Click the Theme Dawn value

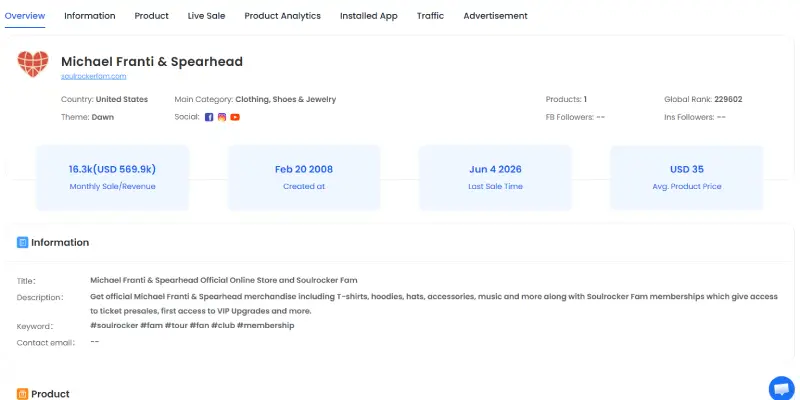[x=103, y=117]
